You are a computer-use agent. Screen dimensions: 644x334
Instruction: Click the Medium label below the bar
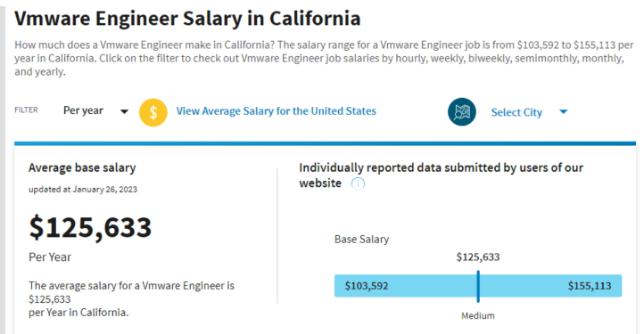478,316
